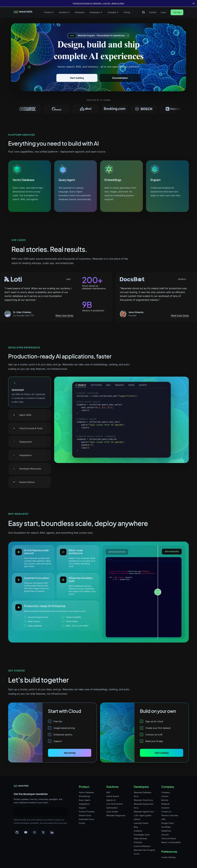The height and width of the screenshot is (868, 197).
Task: Switch to the RAG code tab
Action: point(108,385)
